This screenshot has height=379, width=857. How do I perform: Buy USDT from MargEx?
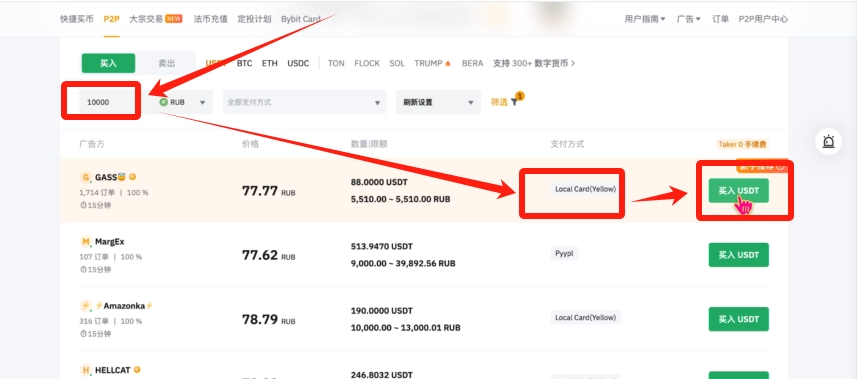(x=738, y=255)
